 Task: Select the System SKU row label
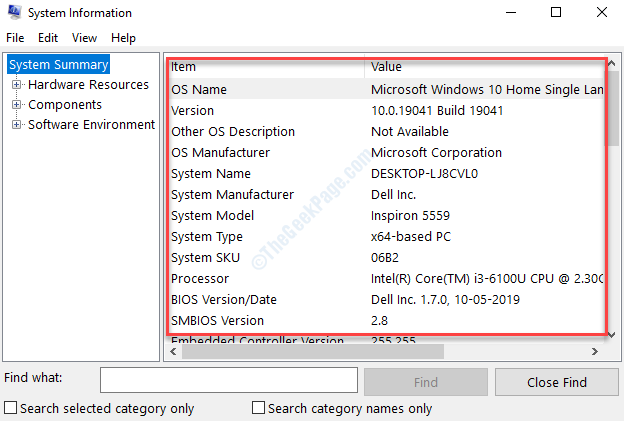(x=205, y=258)
